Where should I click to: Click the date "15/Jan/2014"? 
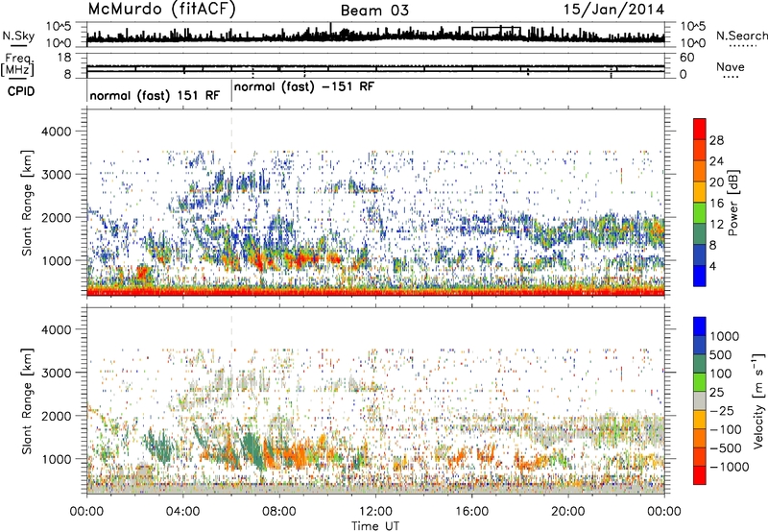coord(613,10)
